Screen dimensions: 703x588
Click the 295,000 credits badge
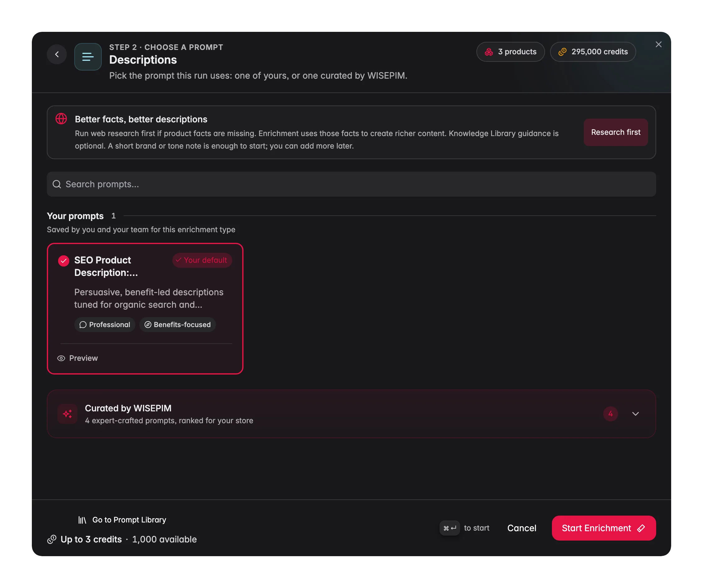(592, 51)
